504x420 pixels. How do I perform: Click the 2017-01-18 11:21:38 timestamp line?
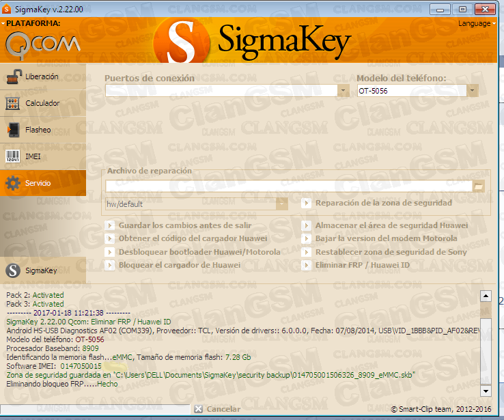(x=68, y=313)
